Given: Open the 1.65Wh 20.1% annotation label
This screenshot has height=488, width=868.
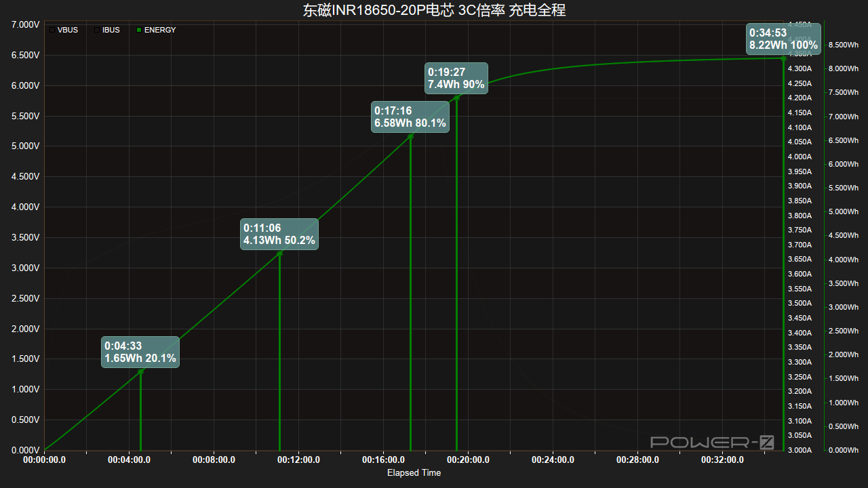Looking at the screenshot, I should (x=140, y=352).
